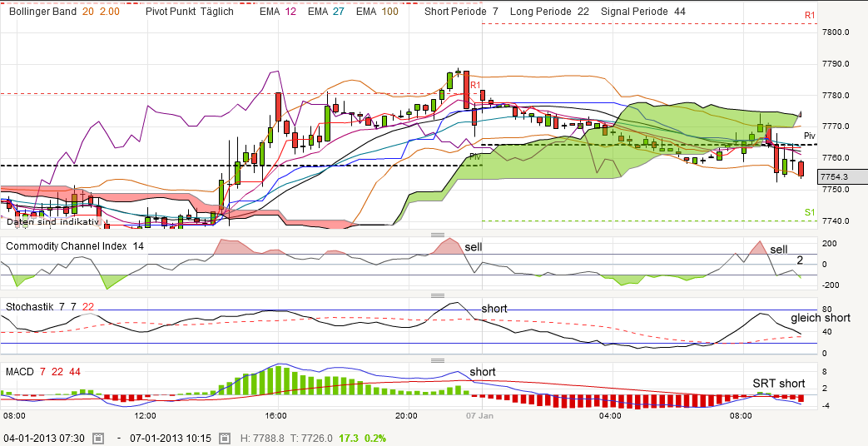Screen dimensions: 868x446
Task: Select the MACD 7 22 44 label
Action: (43, 372)
